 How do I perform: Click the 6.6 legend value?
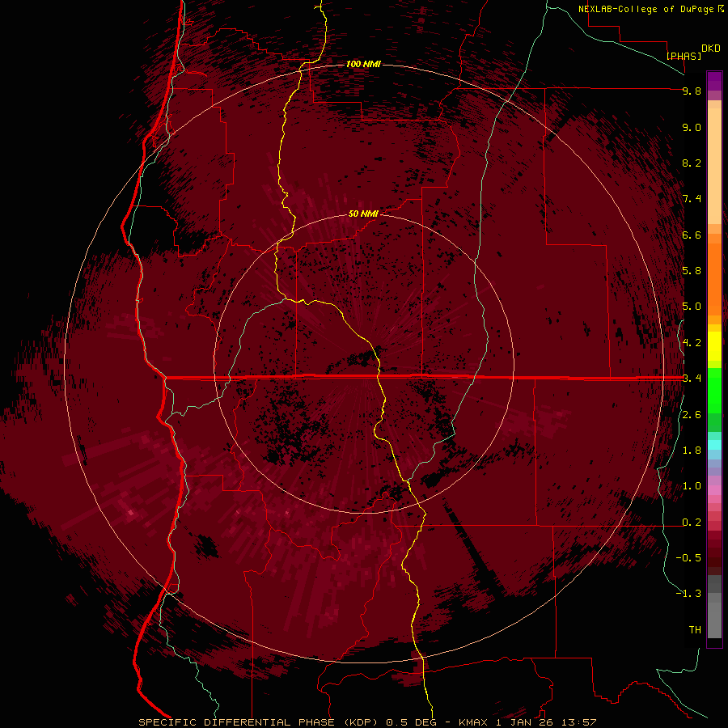pyautogui.click(x=692, y=235)
